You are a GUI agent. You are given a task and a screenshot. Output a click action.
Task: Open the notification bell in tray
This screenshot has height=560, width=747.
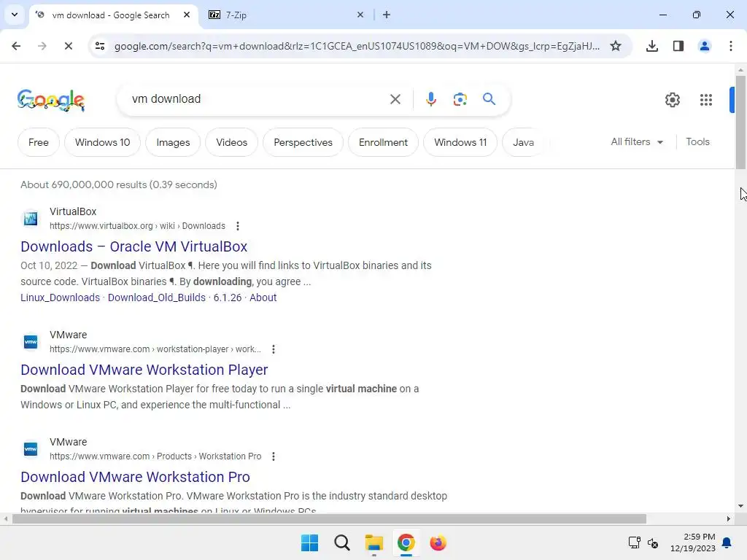(727, 542)
